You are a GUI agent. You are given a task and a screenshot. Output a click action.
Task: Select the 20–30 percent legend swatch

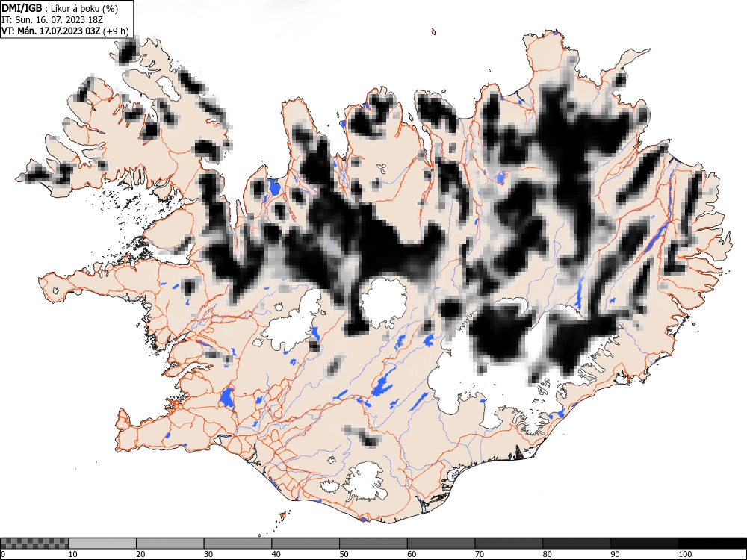coord(170,544)
